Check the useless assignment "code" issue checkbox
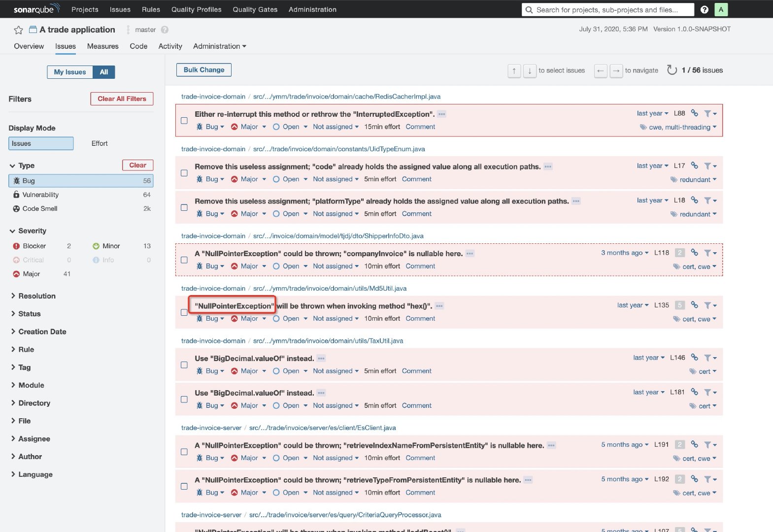The image size is (773, 532). [184, 173]
